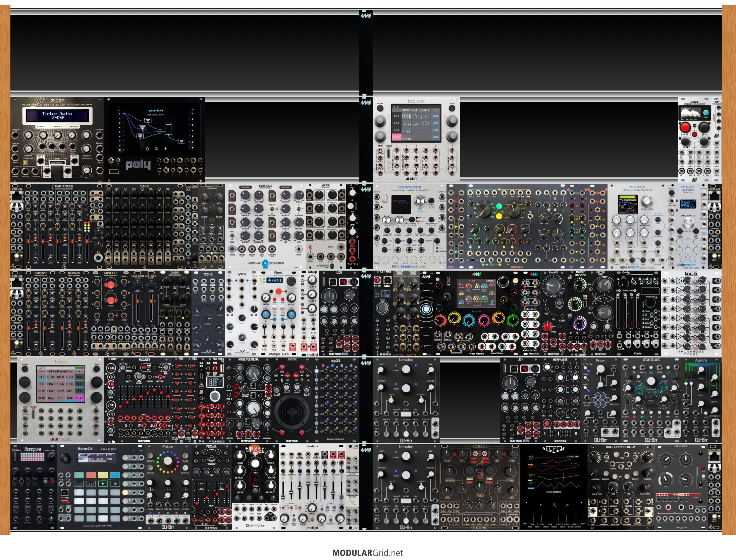The width and height of the screenshot is (736, 560).
Task: Click the TYPE display on Ohmicide
Action: [255, 480]
